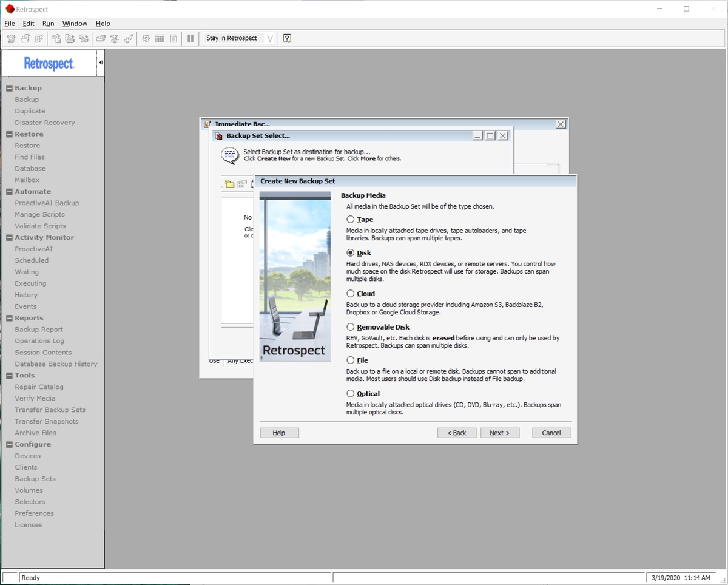Select the Tape radio button
This screenshot has height=585, width=728.
tap(351, 220)
